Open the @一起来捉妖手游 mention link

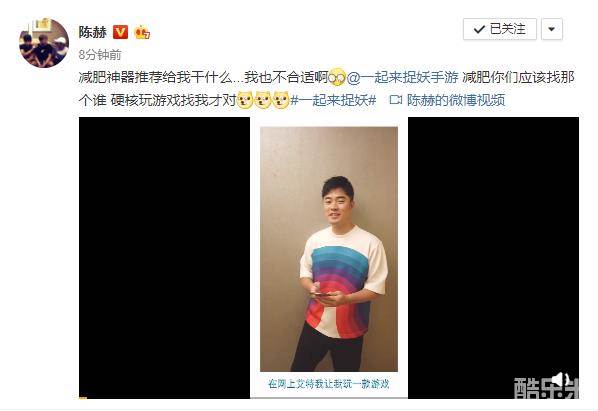coord(402,78)
